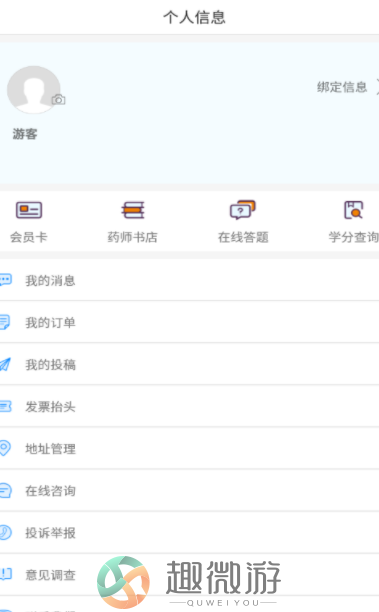Click the 投诉举报 phone icon
Image resolution: width=379 pixels, height=612 pixels.
pyautogui.click(x=5, y=532)
